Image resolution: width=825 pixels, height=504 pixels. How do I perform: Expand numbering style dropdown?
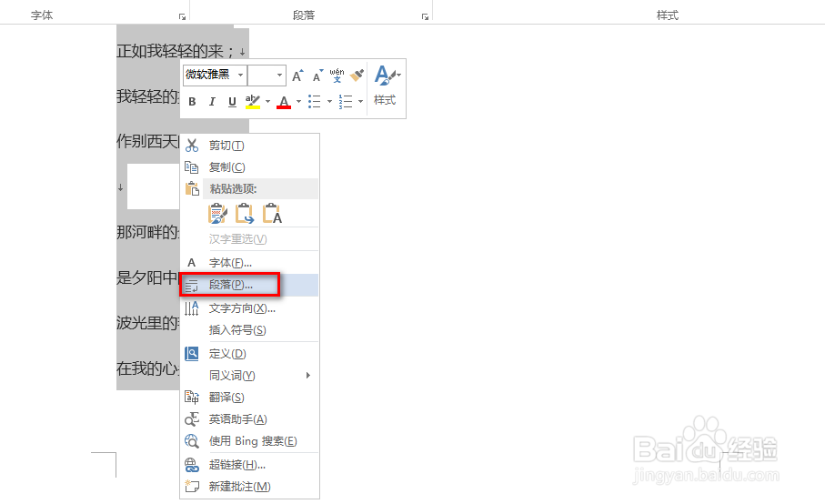(x=360, y=102)
